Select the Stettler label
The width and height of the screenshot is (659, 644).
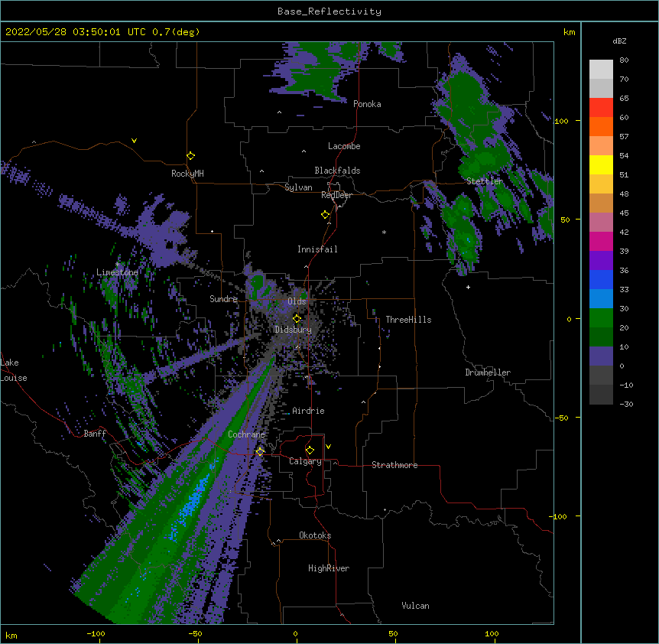485,181
